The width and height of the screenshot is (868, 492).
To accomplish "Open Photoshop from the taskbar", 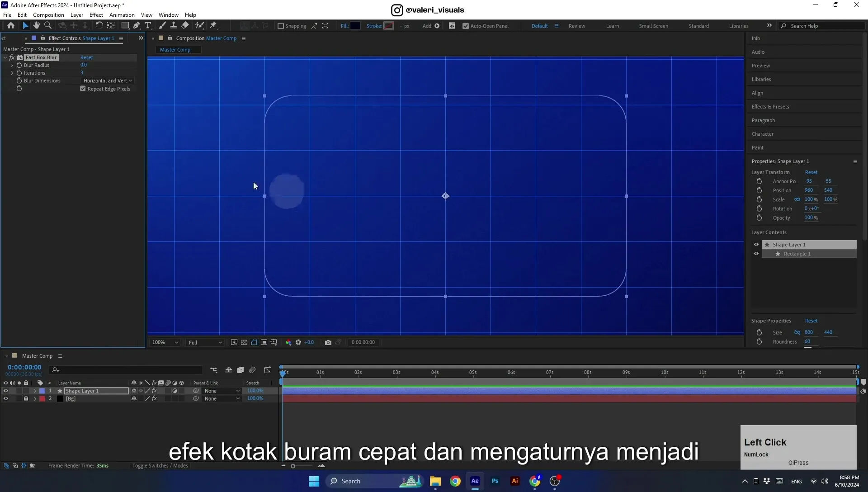I will click(x=495, y=481).
